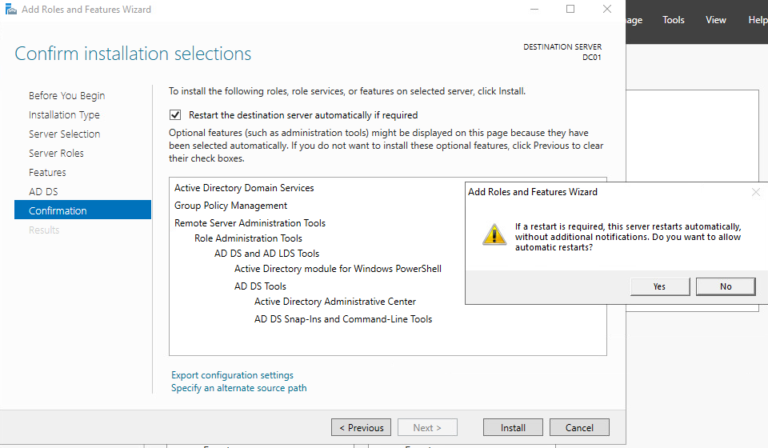The image size is (768, 448).
Task: Go to the Server Roles step in the sidebar
Action: [x=56, y=153]
